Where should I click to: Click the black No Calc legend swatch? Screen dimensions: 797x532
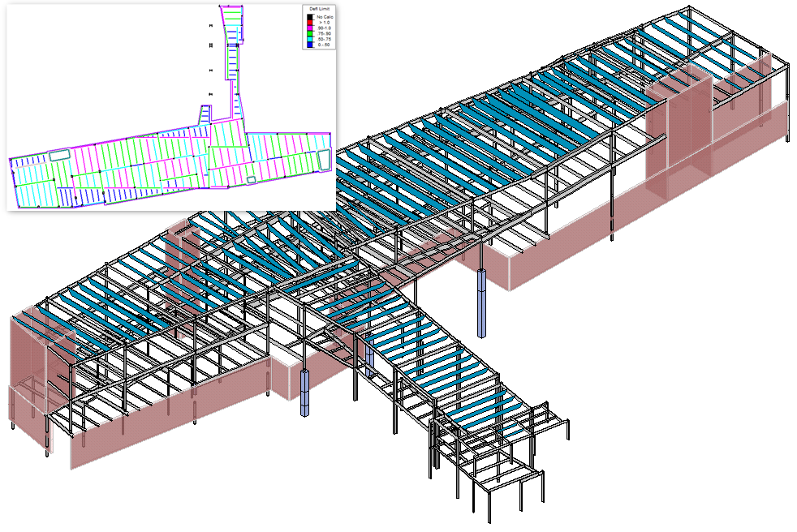coord(310,17)
